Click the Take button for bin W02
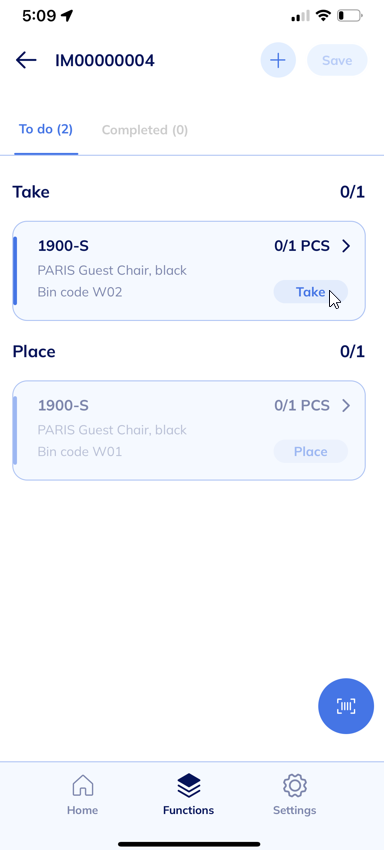The width and height of the screenshot is (384, 850). (310, 292)
